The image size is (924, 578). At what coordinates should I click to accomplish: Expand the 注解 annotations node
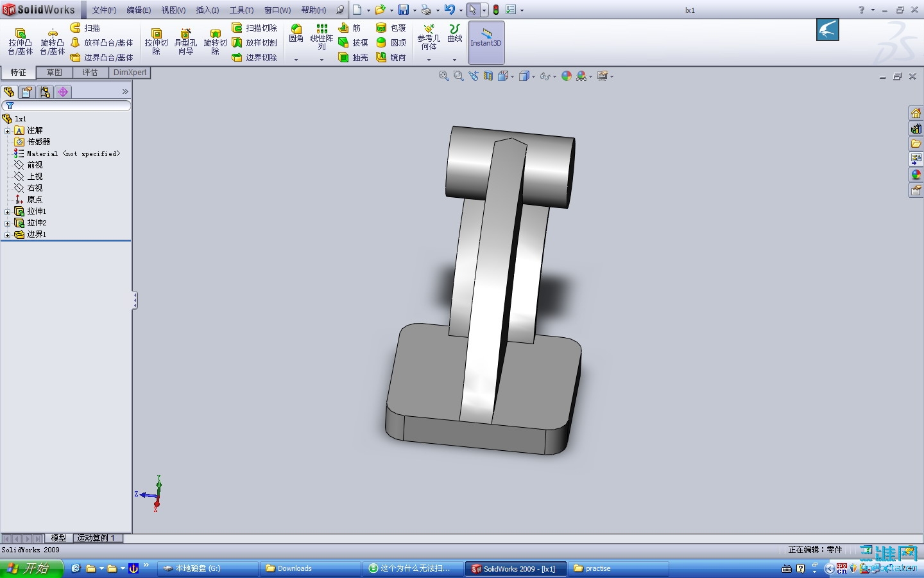[7, 130]
